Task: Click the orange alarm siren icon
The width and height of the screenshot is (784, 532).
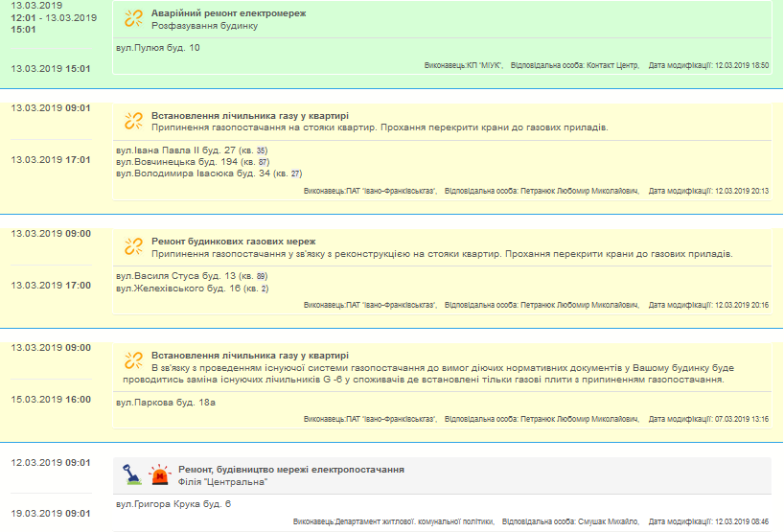Action: coord(158,474)
